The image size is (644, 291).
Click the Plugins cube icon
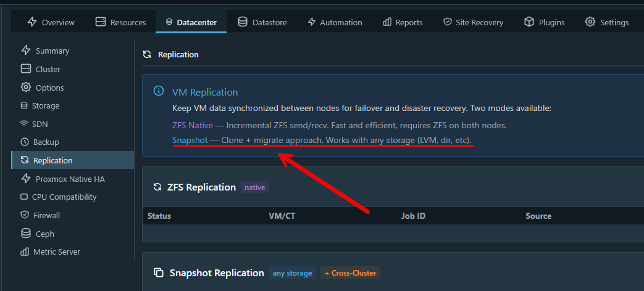coord(529,22)
